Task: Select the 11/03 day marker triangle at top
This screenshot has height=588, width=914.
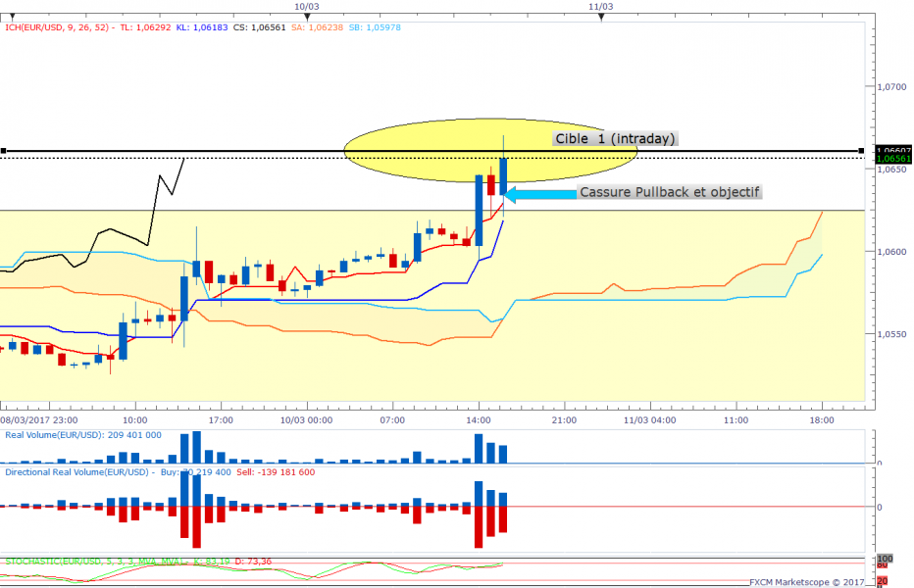Action: pos(601,18)
